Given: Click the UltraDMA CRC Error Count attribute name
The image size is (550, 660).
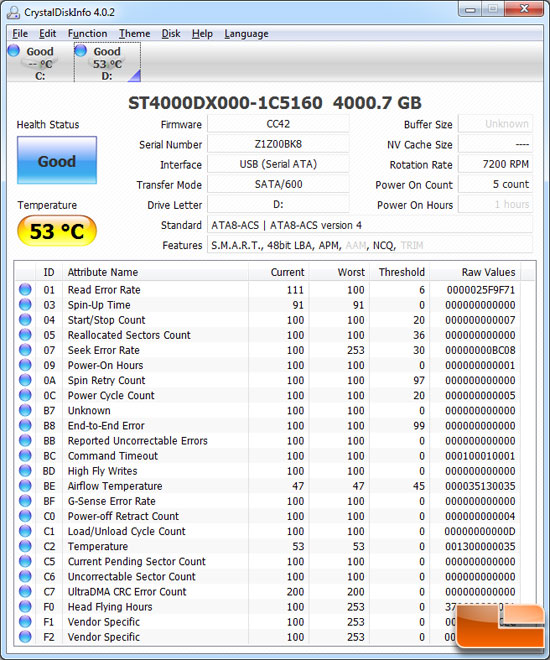Looking at the screenshot, I should pos(127,592).
